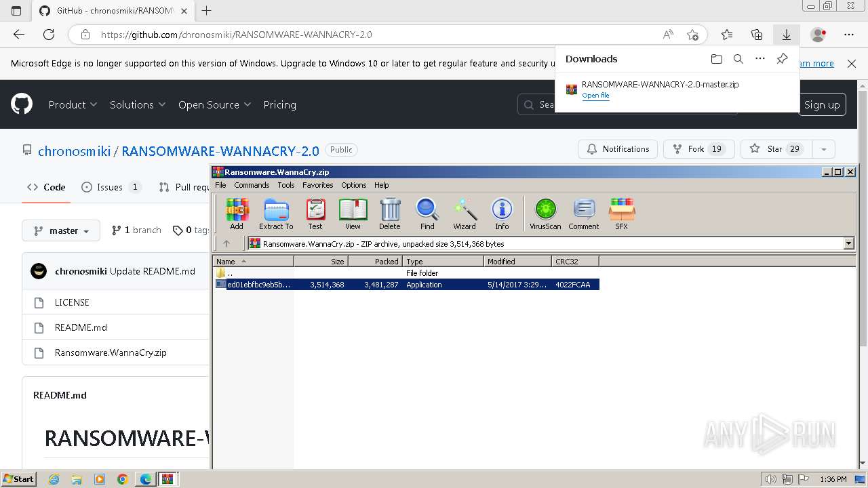Sort WinRAR list by Size column
The width and height of the screenshot is (868, 488).
click(321, 261)
